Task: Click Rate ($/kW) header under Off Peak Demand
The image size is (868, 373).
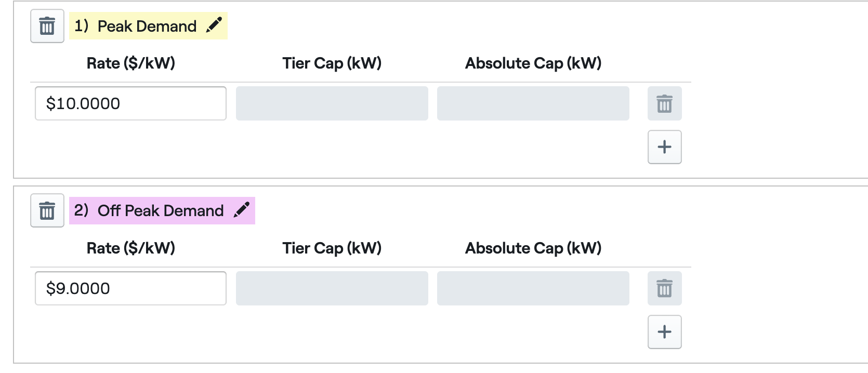Action: (130, 248)
